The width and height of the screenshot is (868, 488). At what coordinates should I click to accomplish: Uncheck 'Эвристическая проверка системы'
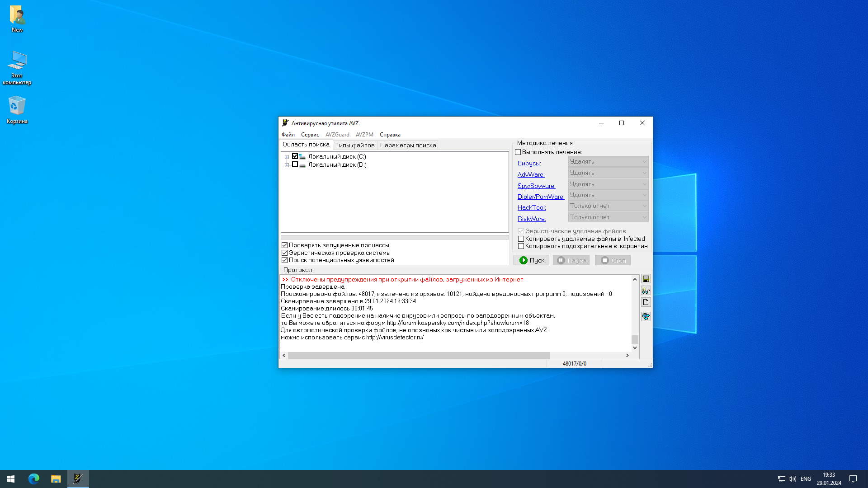point(285,253)
